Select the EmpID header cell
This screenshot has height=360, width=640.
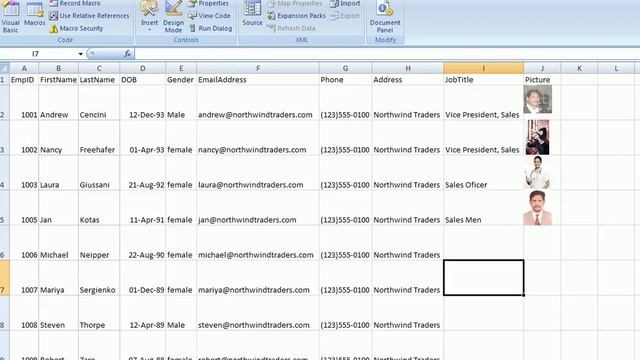pos(24,80)
